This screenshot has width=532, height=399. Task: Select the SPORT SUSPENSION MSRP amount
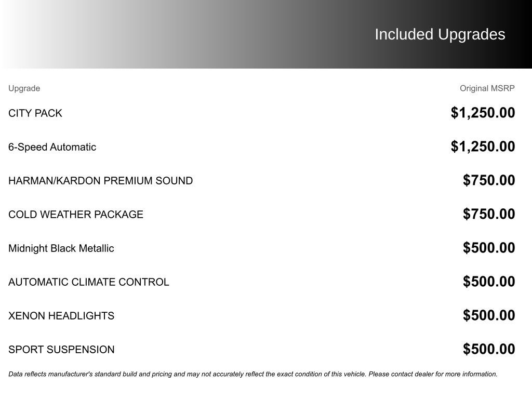click(489, 349)
